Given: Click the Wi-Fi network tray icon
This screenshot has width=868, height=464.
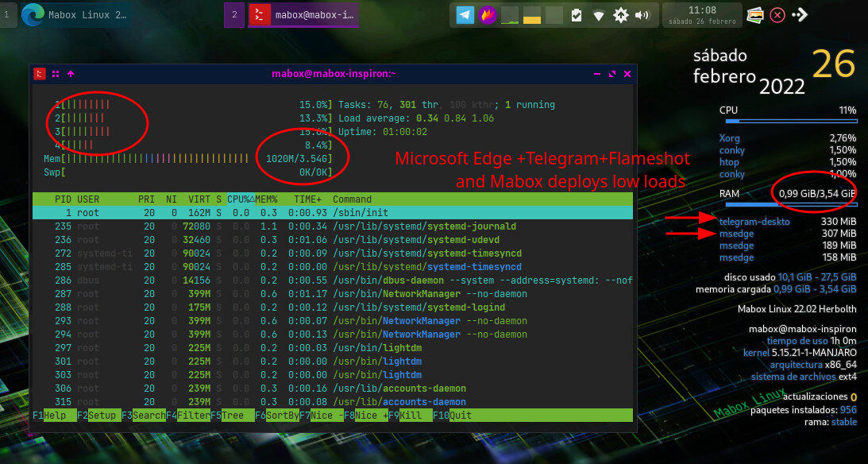Looking at the screenshot, I should click(x=598, y=14).
